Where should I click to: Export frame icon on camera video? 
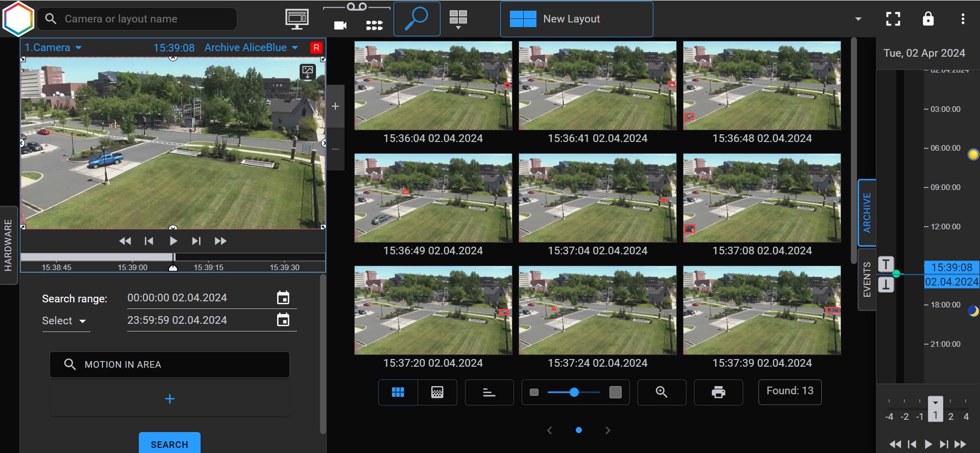(x=308, y=72)
